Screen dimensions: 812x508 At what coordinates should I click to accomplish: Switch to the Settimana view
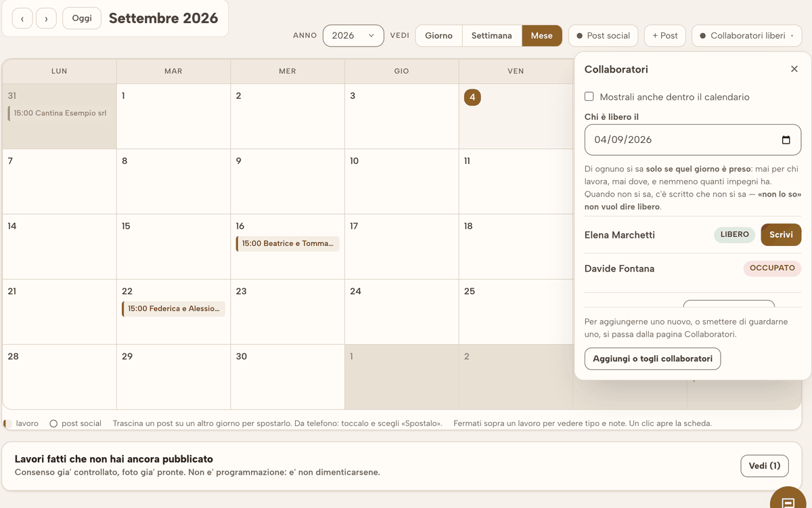point(491,36)
